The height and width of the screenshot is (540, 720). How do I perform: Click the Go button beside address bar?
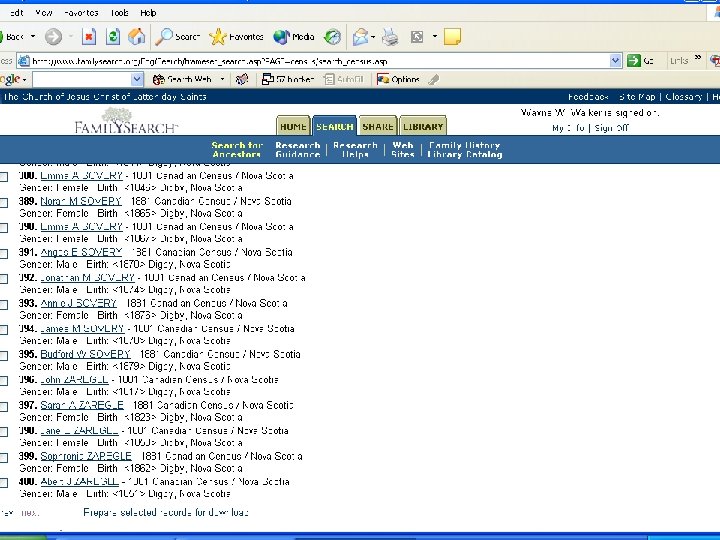click(641, 61)
